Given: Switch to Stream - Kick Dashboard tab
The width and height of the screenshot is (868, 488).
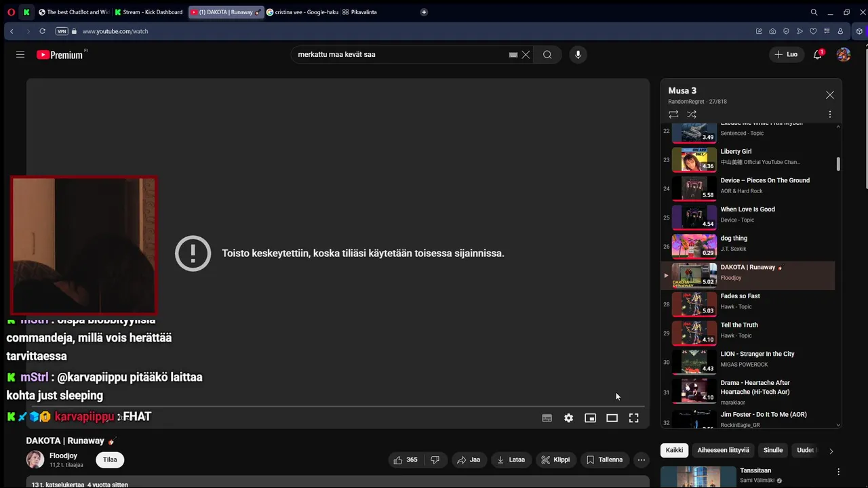Looking at the screenshot, I should pos(149,12).
